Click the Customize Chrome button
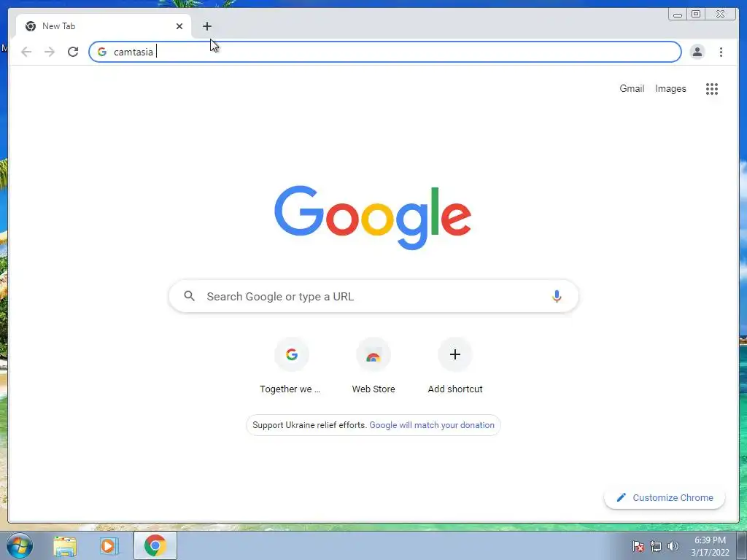 pos(665,497)
